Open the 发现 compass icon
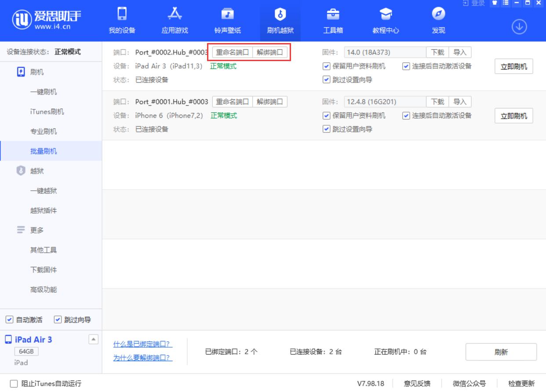The image size is (546, 392). coord(438,15)
